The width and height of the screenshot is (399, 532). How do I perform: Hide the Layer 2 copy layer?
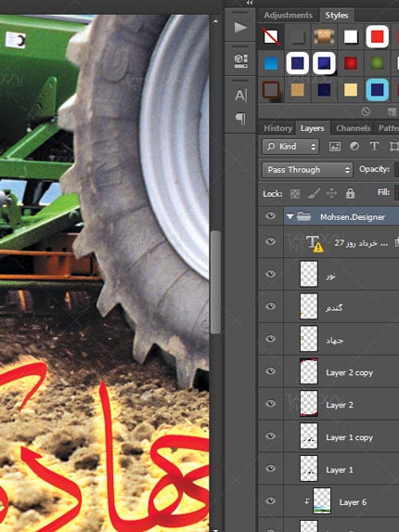[x=270, y=370]
